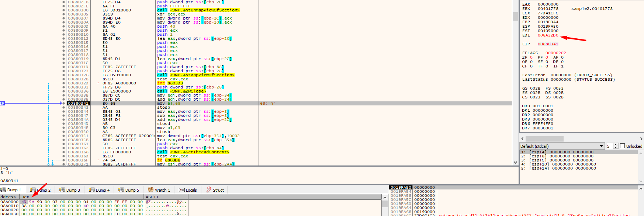The height and width of the screenshot is (216, 644).
Task: Select the DR6 value FFFF4FF0
Action: pyautogui.click(x=543, y=123)
